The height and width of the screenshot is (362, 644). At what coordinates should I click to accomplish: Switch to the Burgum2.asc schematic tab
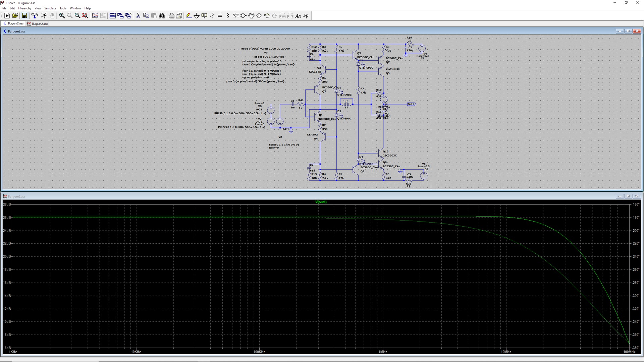13,24
